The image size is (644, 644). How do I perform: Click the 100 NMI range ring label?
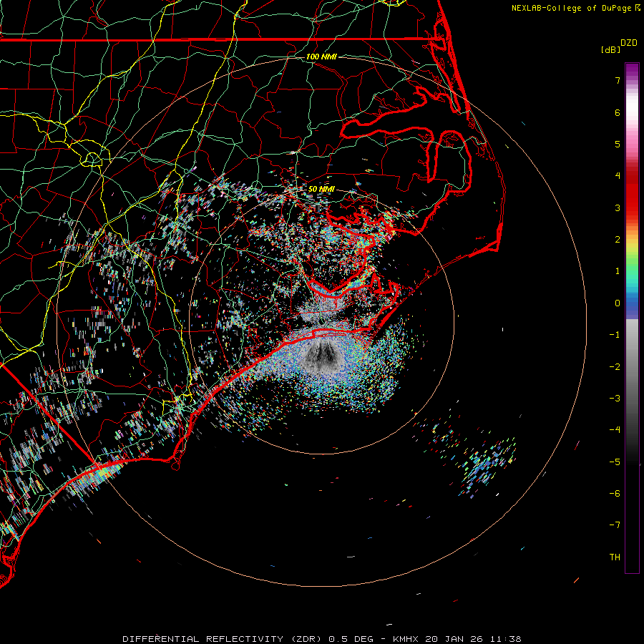point(321,57)
